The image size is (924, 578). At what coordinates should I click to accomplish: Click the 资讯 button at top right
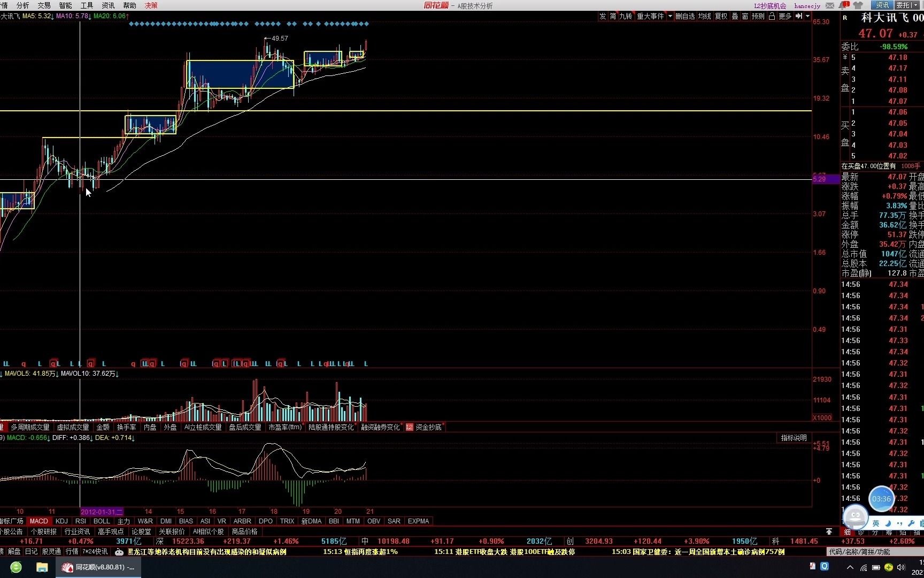click(882, 5)
